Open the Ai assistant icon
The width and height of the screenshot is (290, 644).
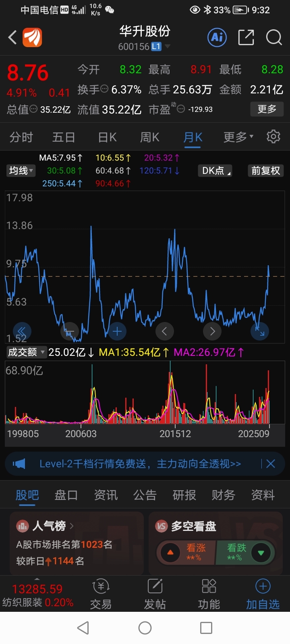(x=217, y=37)
